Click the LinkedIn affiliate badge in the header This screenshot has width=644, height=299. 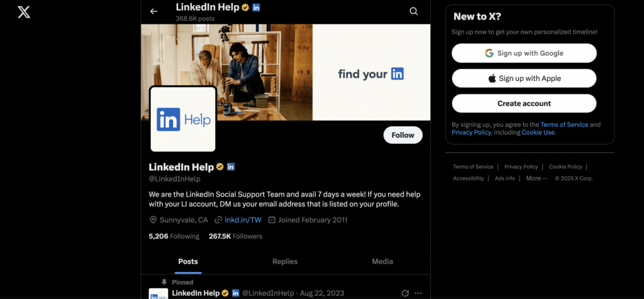click(x=257, y=8)
